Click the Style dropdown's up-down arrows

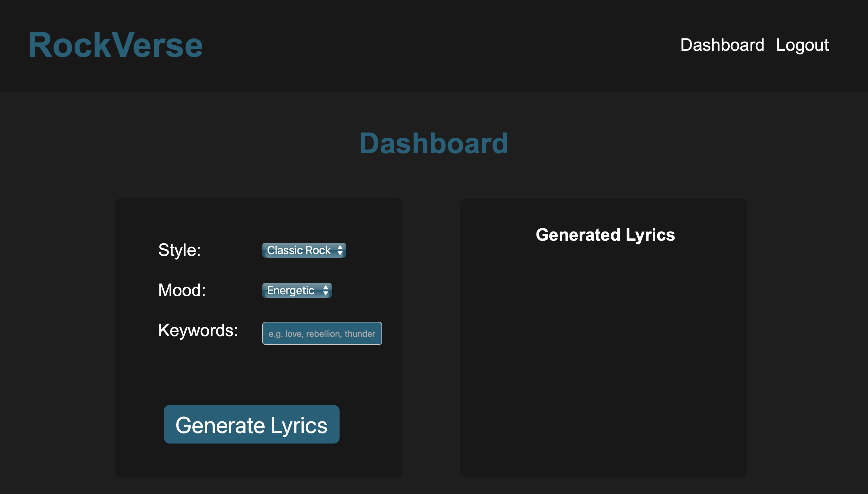point(340,250)
